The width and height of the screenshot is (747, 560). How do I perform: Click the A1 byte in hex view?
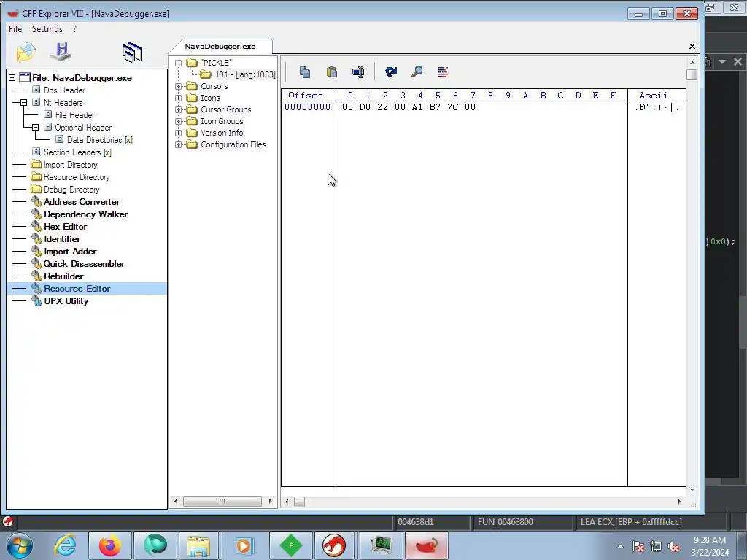coord(417,107)
